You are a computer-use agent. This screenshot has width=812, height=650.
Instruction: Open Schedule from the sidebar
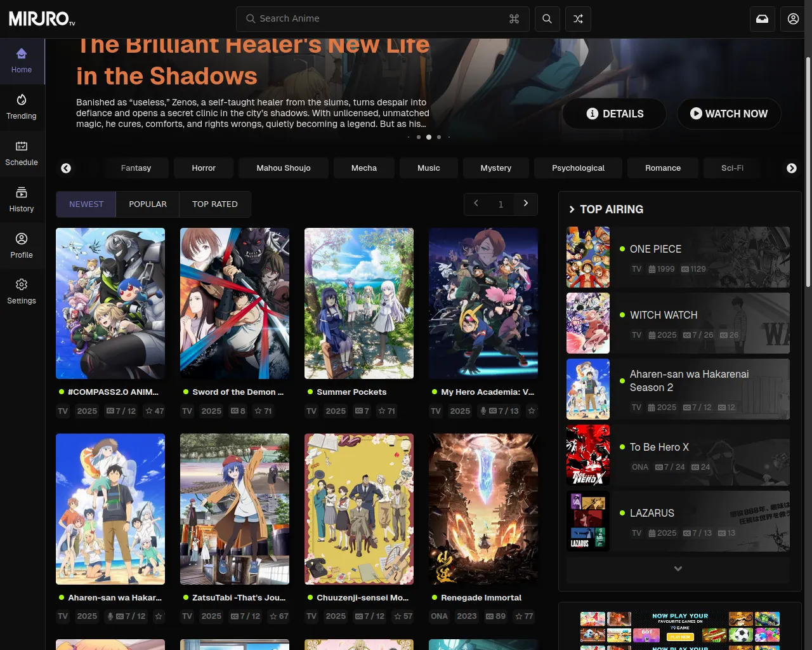[x=22, y=154]
